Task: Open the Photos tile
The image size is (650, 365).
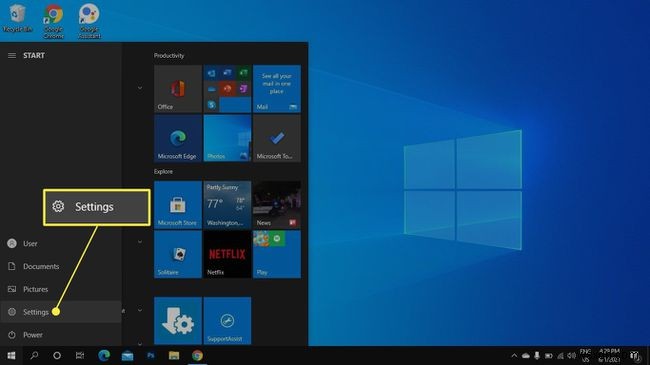Action: [x=227, y=138]
